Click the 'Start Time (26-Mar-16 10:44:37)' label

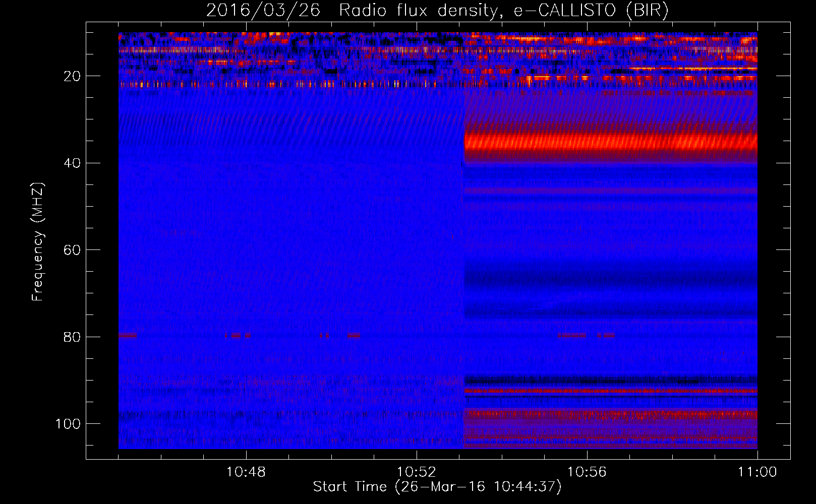(x=437, y=487)
